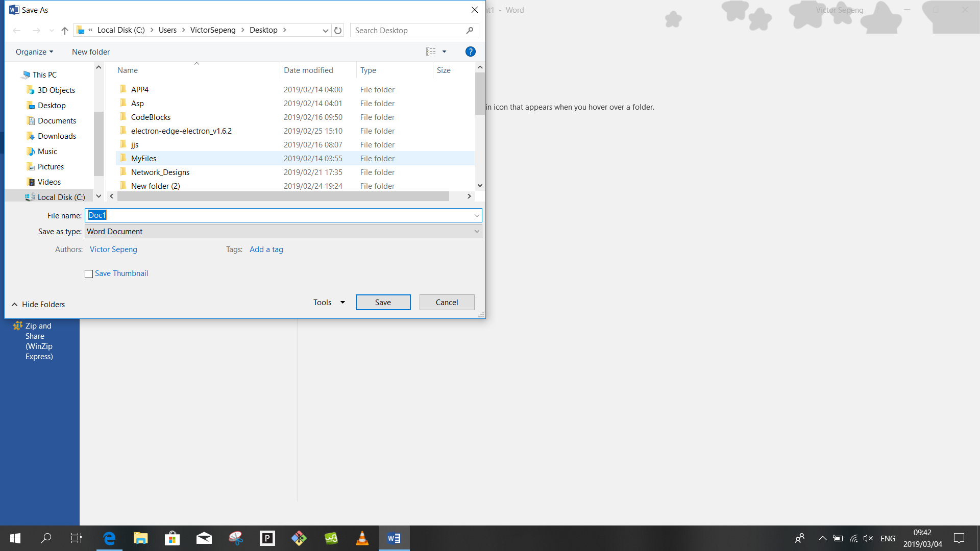Open the Tools dropdown menu
This screenshot has height=551, width=980.
329,303
